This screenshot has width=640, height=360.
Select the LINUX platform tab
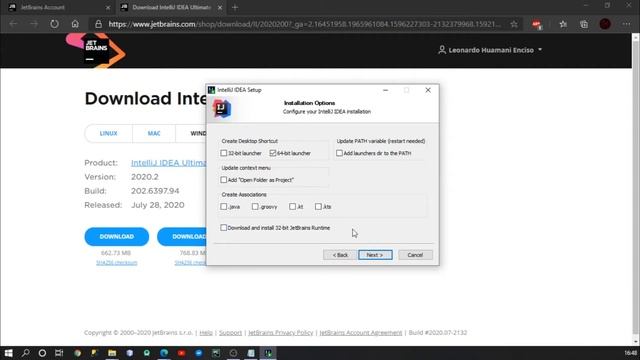(x=109, y=133)
